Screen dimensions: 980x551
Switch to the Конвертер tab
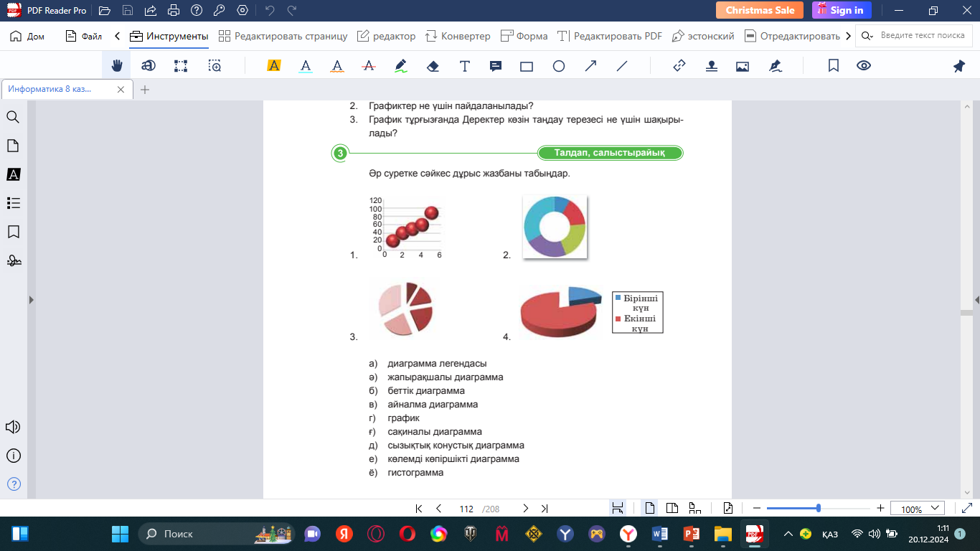pos(458,36)
